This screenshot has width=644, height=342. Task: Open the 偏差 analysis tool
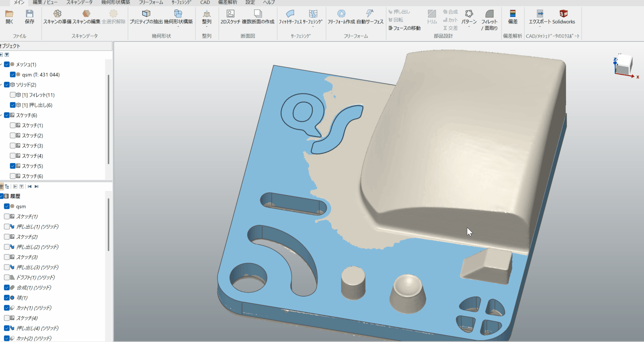513,14
